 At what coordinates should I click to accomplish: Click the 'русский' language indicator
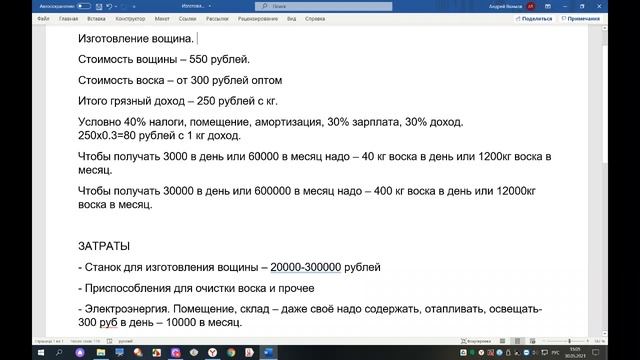click(125, 341)
